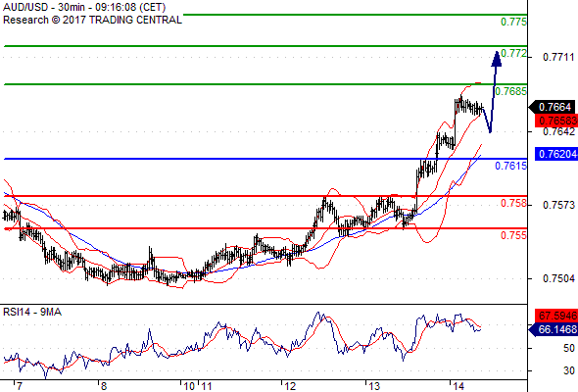Click the black 0.7664 current price tag

tap(552, 108)
